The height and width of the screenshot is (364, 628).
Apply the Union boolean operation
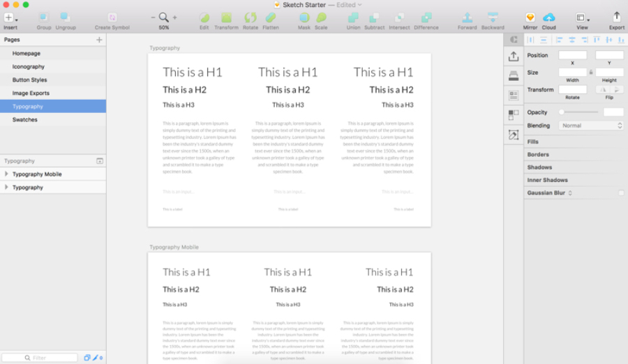point(353,17)
